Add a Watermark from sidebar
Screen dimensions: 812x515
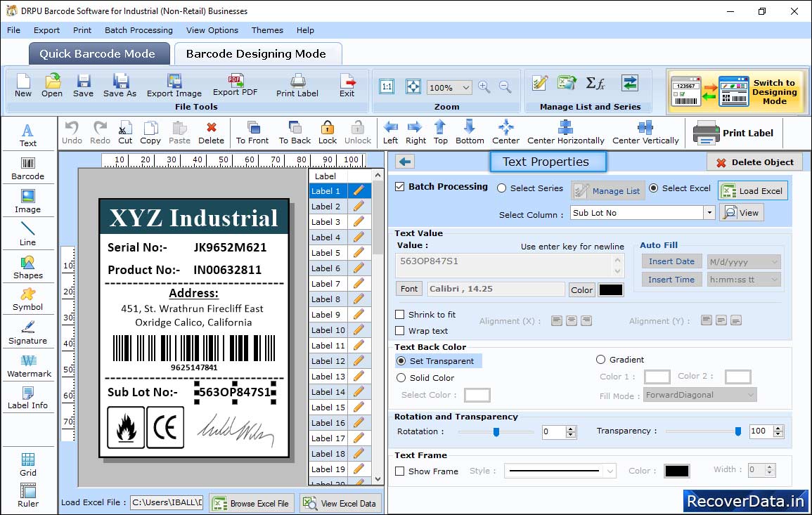[x=29, y=366]
